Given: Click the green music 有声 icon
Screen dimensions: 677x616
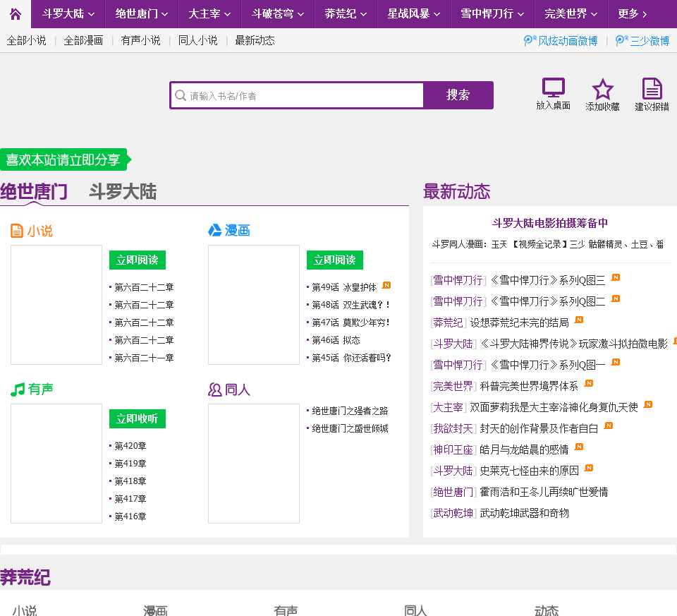Looking at the screenshot, I should click(18, 389).
